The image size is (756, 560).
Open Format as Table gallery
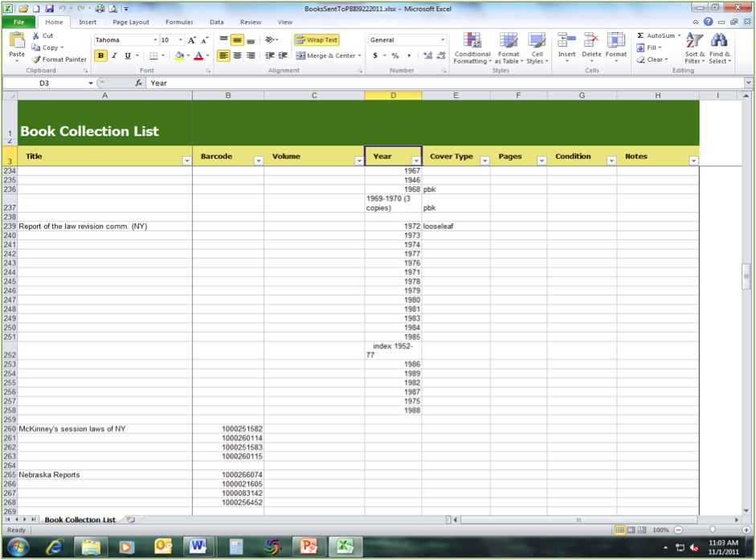click(x=508, y=42)
